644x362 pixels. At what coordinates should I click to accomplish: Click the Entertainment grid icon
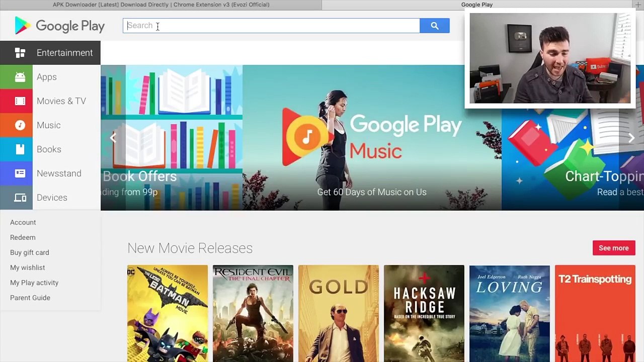point(20,53)
